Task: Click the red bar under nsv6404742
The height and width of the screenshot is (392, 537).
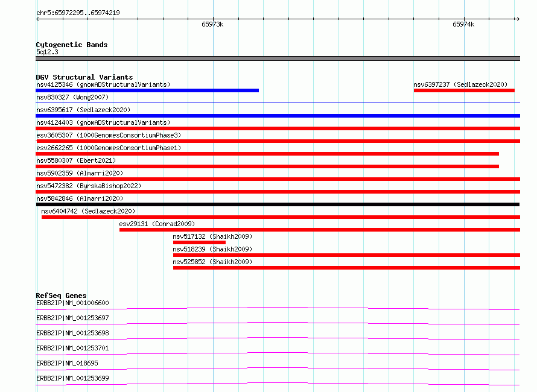Action: tap(281, 217)
